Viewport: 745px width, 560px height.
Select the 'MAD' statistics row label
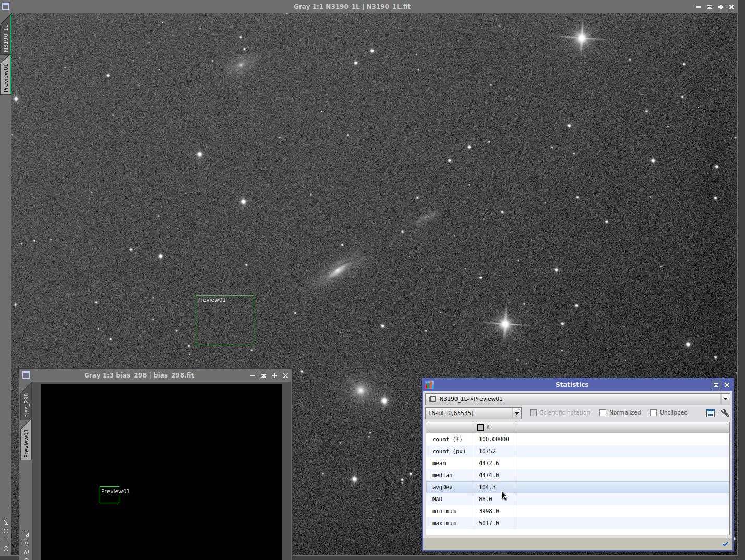pyautogui.click(x=437, y=499)
